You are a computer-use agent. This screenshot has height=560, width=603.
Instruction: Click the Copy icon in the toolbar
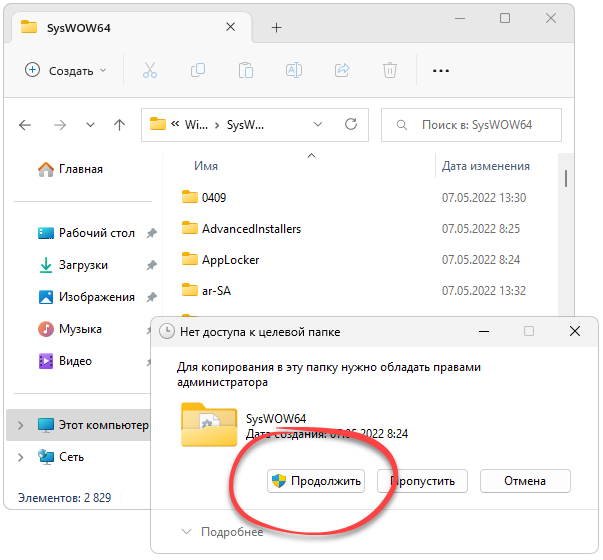tap(198, 70)
